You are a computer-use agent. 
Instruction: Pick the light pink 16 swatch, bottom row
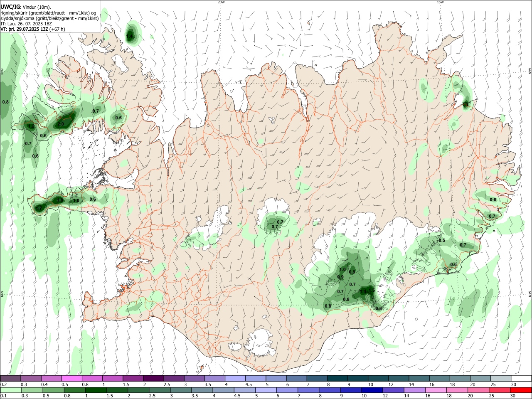(436, 390)
